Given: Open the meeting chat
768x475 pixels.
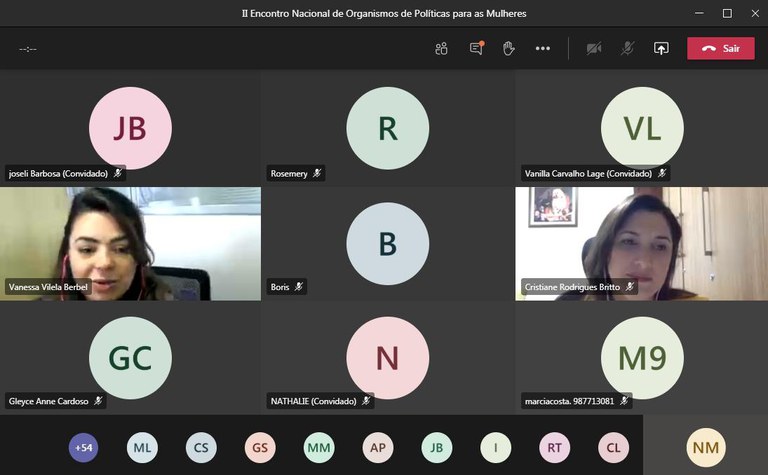Looking at the screenshot, I should click(x=476, y=48).
